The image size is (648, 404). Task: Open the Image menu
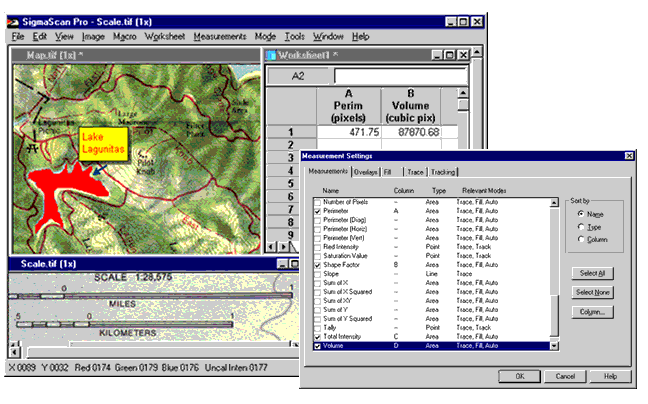coord(93,37)
